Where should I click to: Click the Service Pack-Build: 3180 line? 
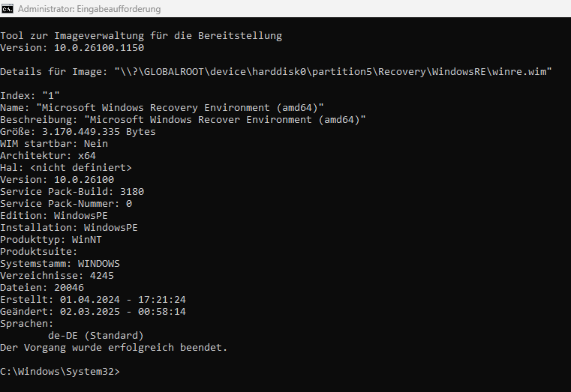(x=72, y=192)
